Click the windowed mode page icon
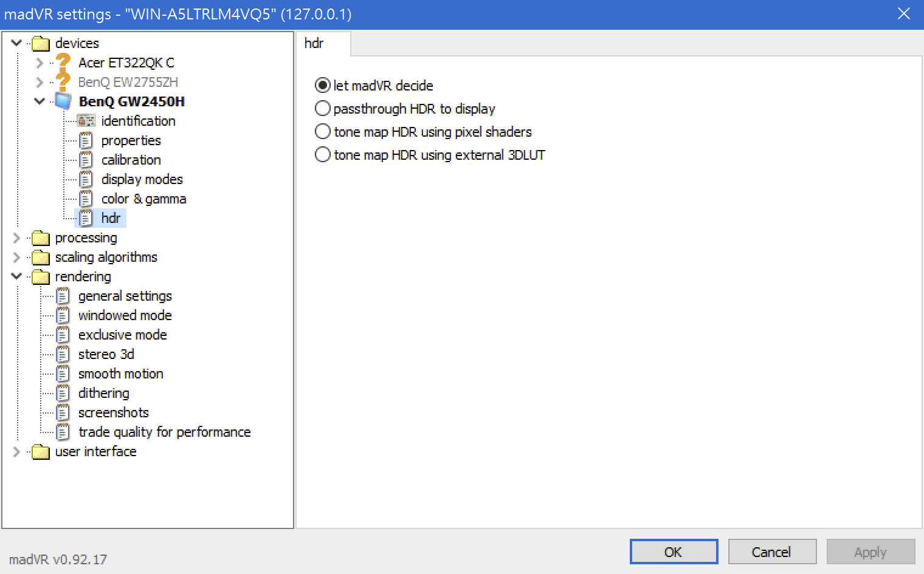 (x=63, y=315)
